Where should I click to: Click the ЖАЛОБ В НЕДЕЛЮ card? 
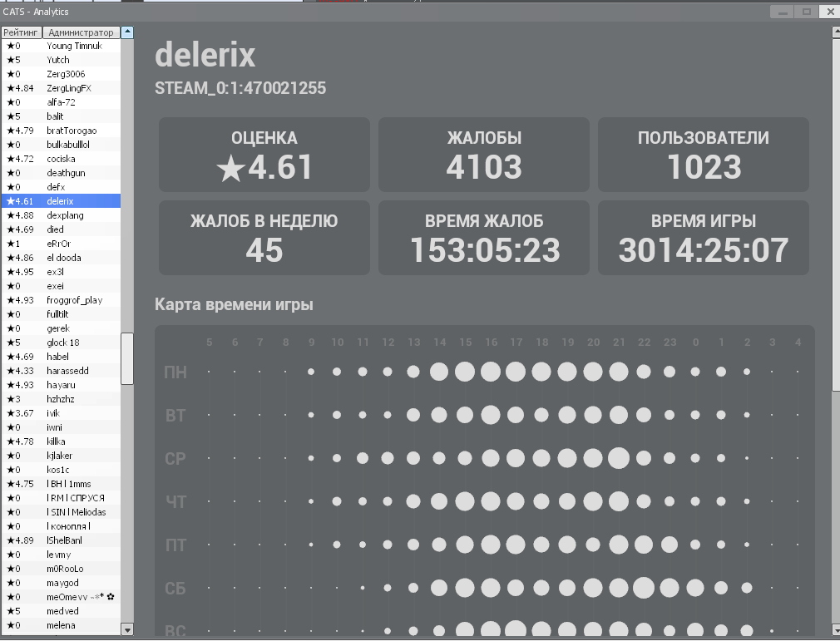point(264,238)
